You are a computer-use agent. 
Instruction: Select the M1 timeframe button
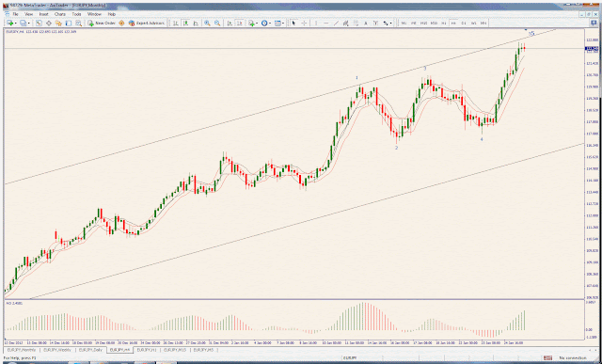(x=404, y=23)
